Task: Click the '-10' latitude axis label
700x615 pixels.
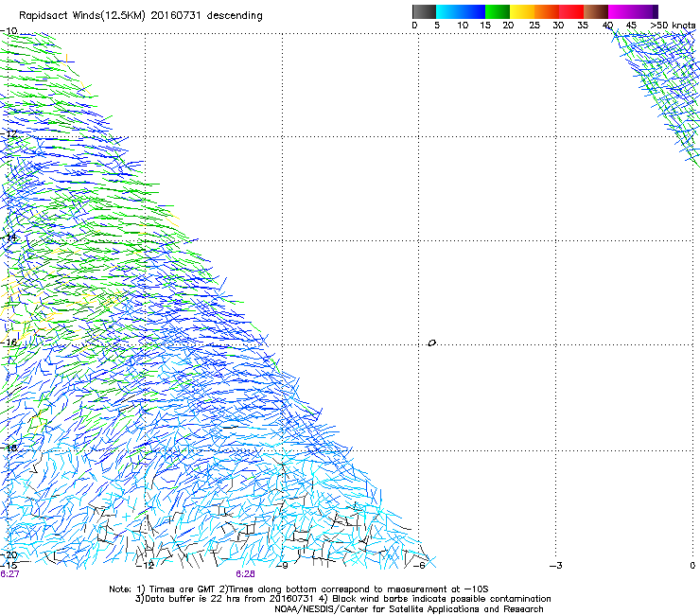Action: (x=9, y=31)
